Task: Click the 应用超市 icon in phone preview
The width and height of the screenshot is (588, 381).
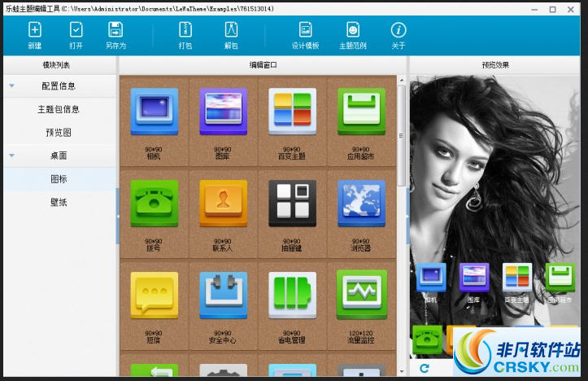Action: [560, 277]
